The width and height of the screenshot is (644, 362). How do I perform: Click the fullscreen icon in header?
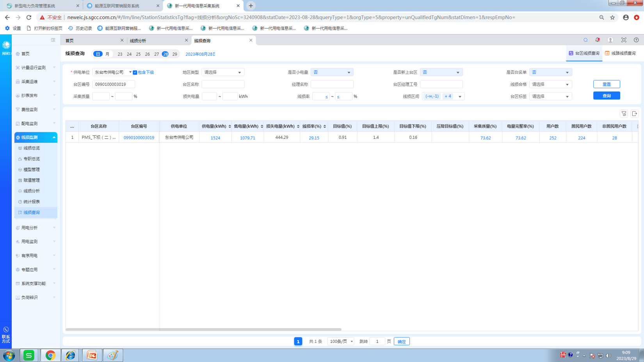[623, 40]
